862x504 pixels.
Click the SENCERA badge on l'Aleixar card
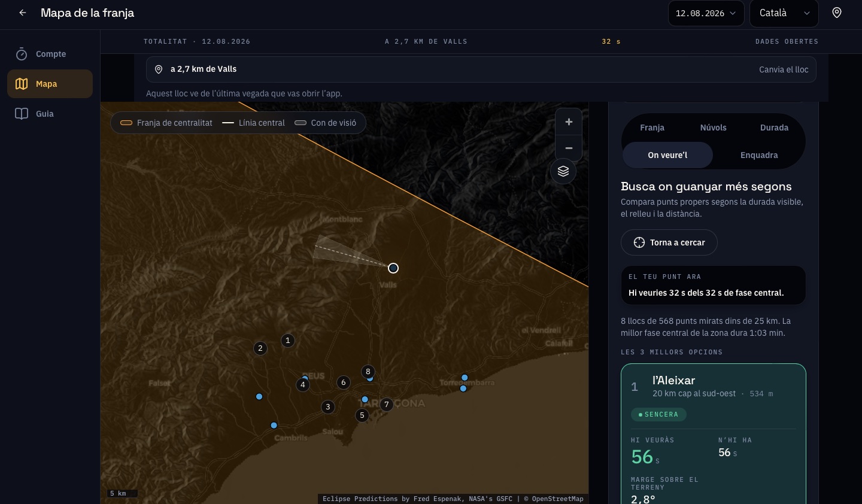[x=658, y=414]
